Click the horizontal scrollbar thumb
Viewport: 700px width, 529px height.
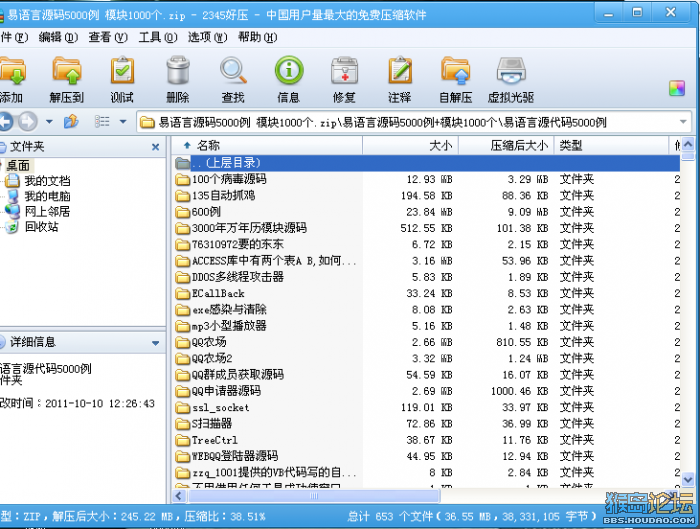pos(314,496)
